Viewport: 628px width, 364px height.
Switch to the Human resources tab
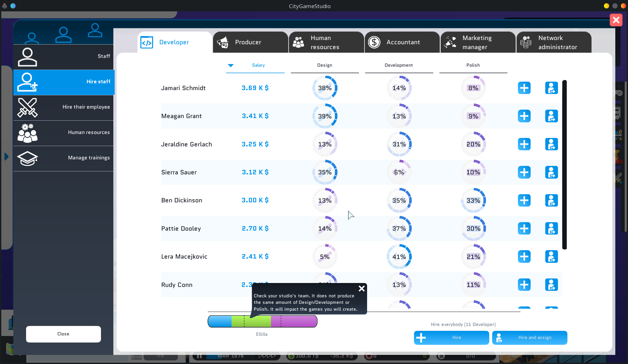326,42
